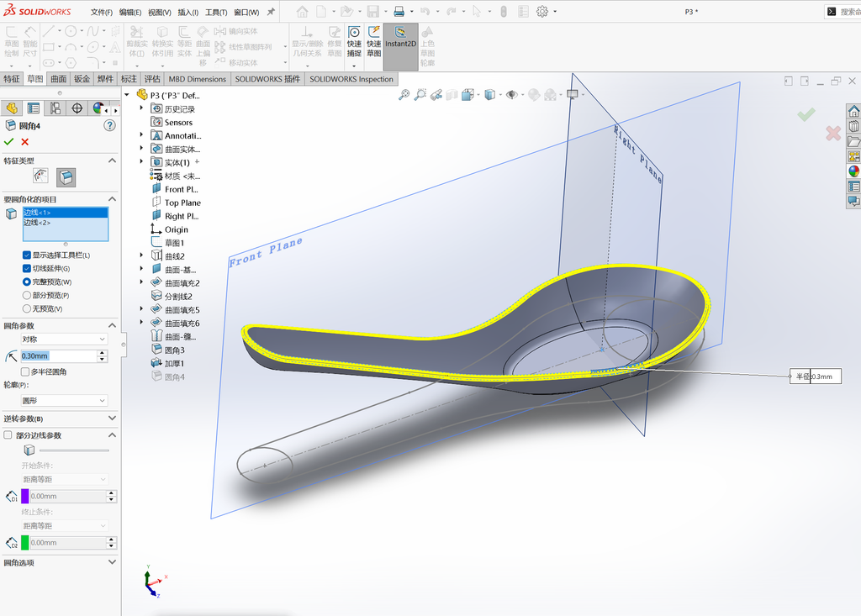Image resolution: width=861 pixels, height=616 pixels.
Task: Select the manual fillet feature type icon
Action: click(66, 177)
